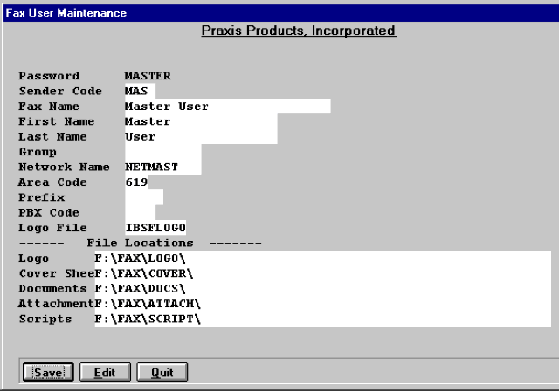Click the Save button
This screenshot has height=392, width=559.
coord(48,372)
